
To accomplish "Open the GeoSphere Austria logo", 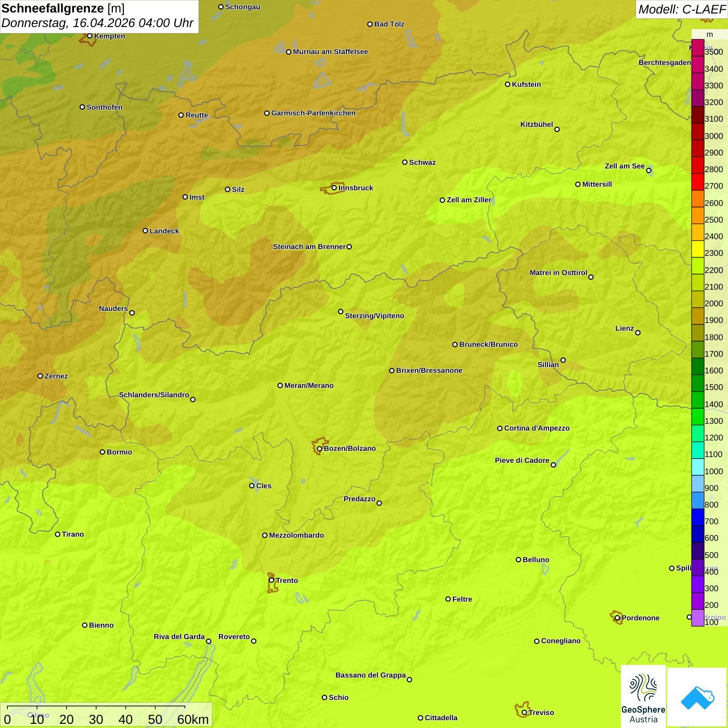I will (x=643, y=696).
